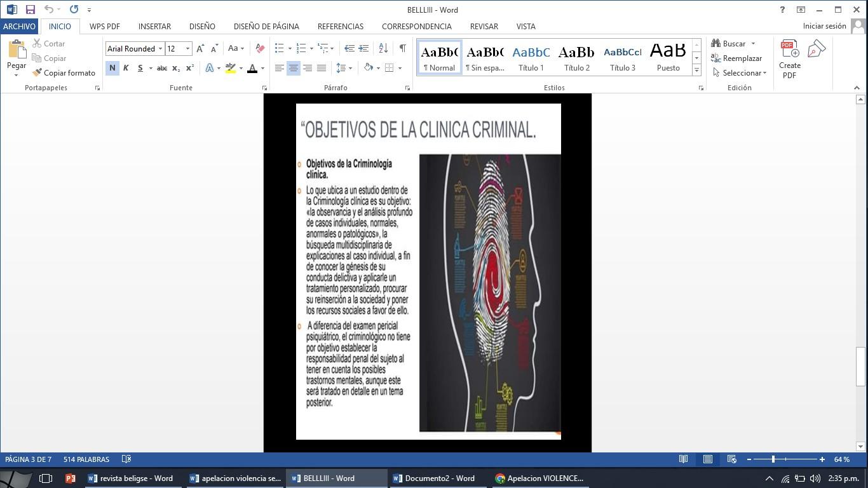Switch to the REVISAR tab

[484, 26]
